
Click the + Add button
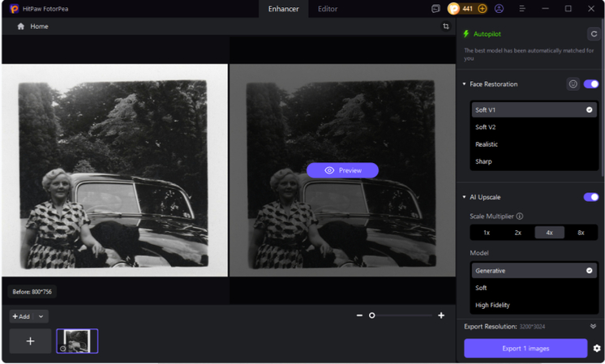[x=21, y=316]
